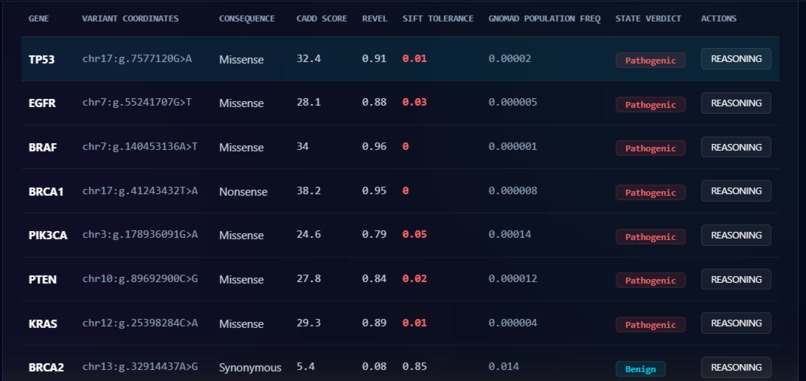
Task: Click the Pathogenic badge in PTEN row
Action: click(650, 280)
